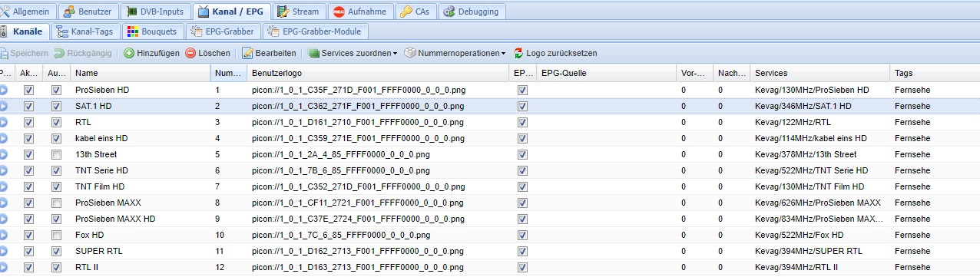Play icon for Fox HD
This screenshot has height=277, width=980.
[3, 235]
